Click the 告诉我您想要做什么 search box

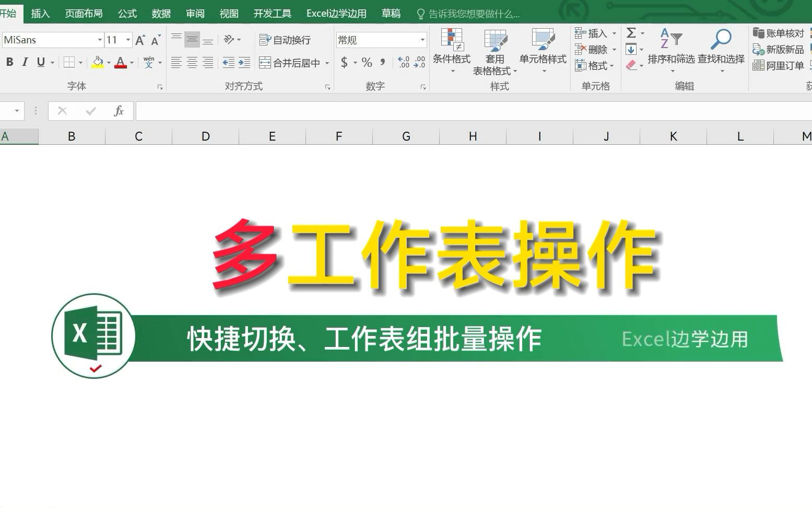(x=468, y=14)
